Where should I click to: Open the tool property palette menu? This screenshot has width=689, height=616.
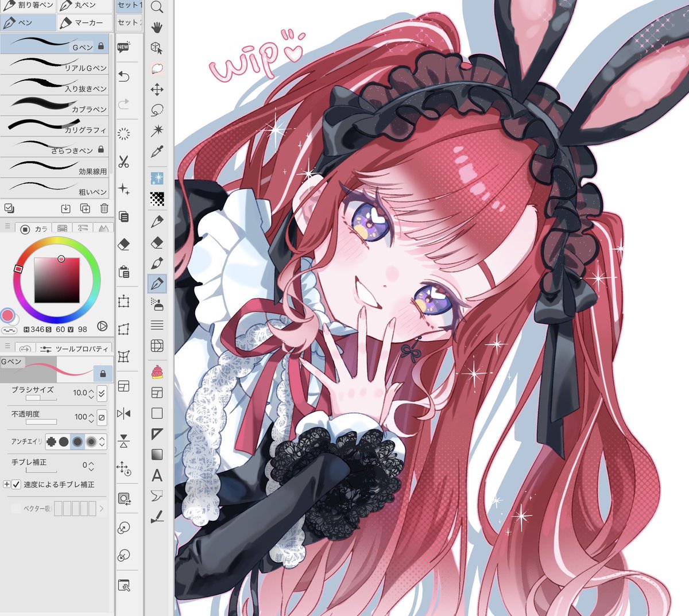(x=7, y=347)
